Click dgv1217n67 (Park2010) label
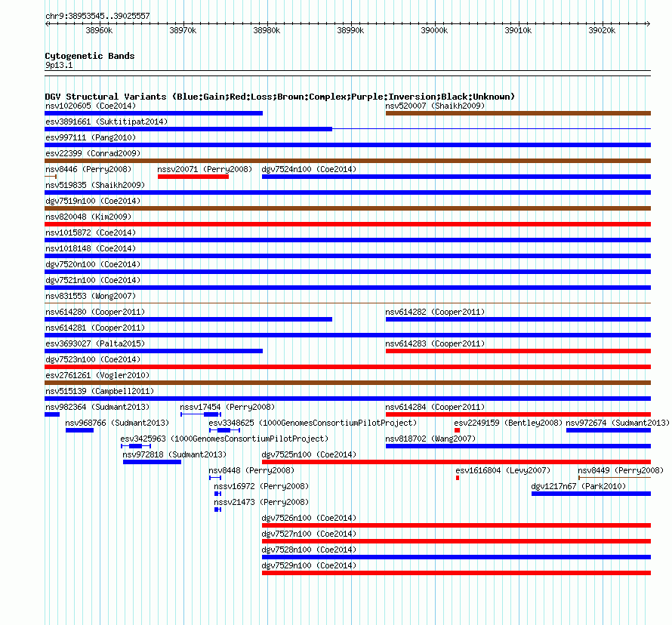672x625 pixels. click(578, 486)
